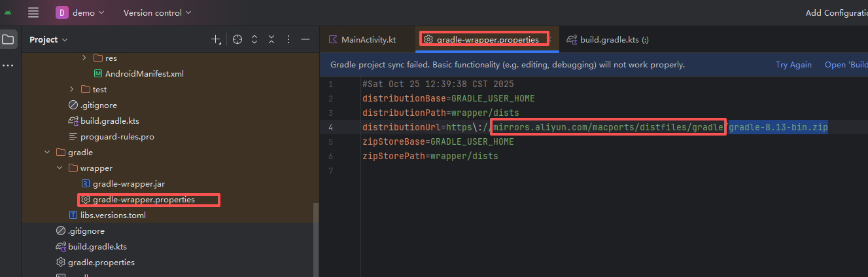
Task: Click the libs.versions.toml file icon
Action: (73, 215)
